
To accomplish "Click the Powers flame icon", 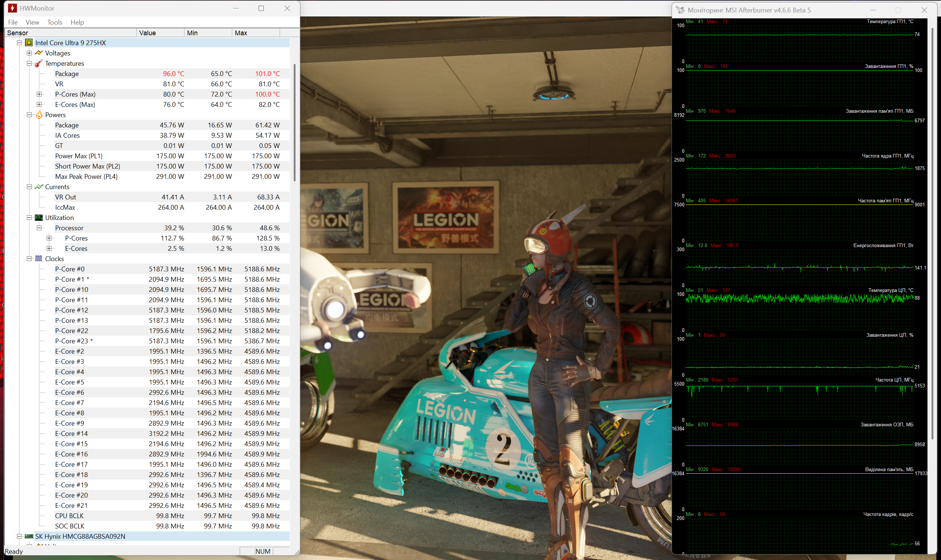I will pyautogui.click(x=39, y=115).
